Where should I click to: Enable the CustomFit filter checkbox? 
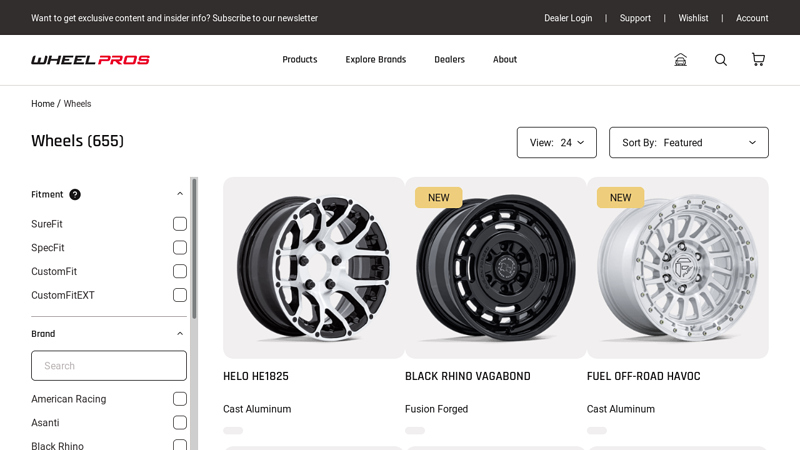(180, 271)
